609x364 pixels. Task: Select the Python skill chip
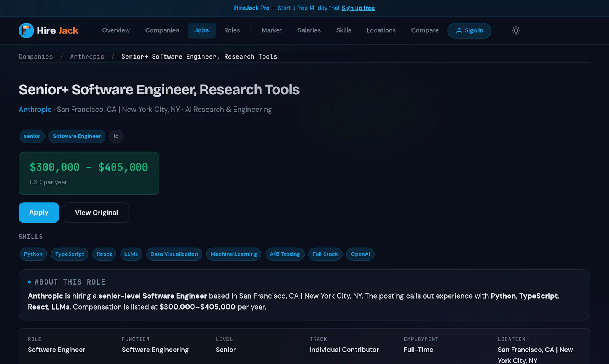pos(33,254)
